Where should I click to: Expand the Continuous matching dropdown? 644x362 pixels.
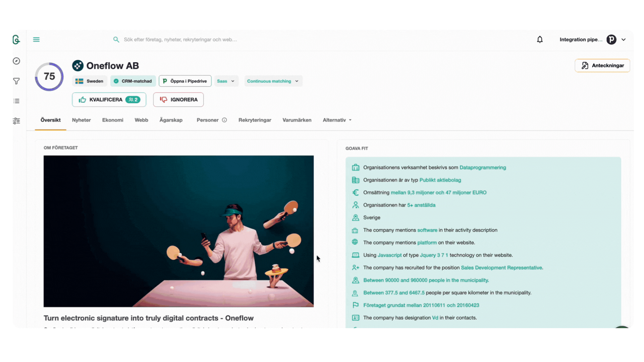tap(273, 81)
